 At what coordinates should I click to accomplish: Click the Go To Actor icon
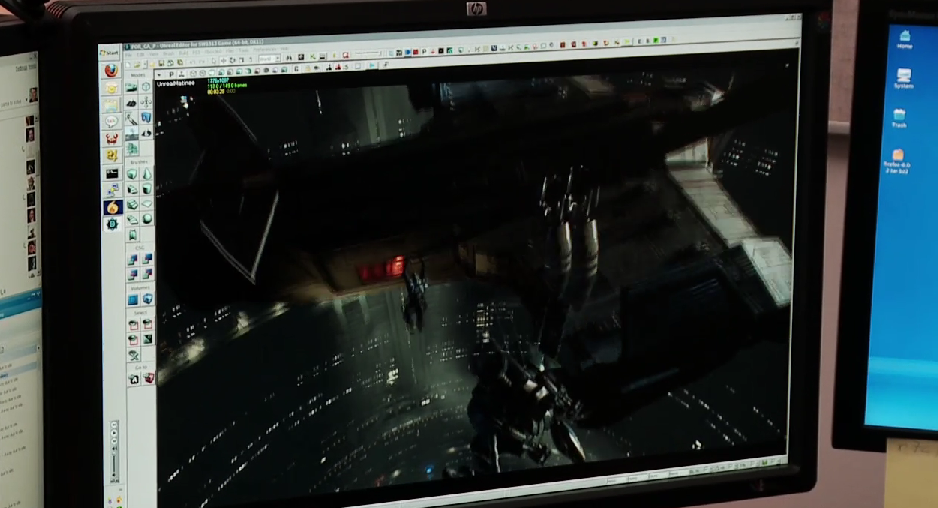point(134,379)
